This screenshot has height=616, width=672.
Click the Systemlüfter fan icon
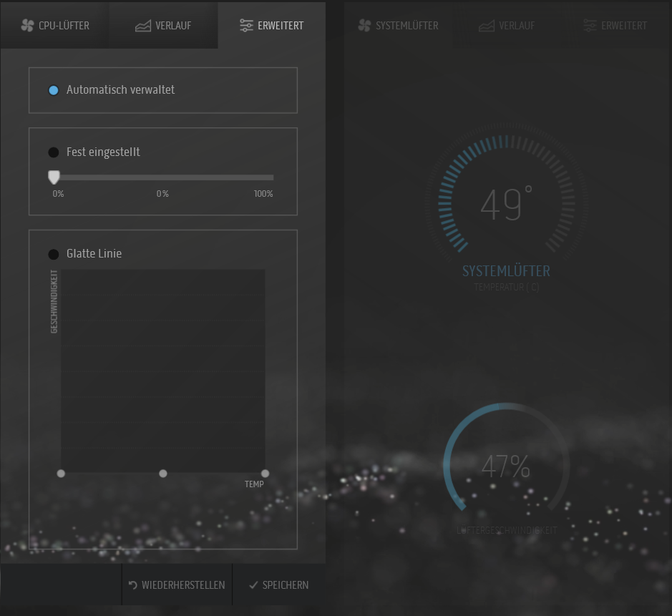[364, 26]
